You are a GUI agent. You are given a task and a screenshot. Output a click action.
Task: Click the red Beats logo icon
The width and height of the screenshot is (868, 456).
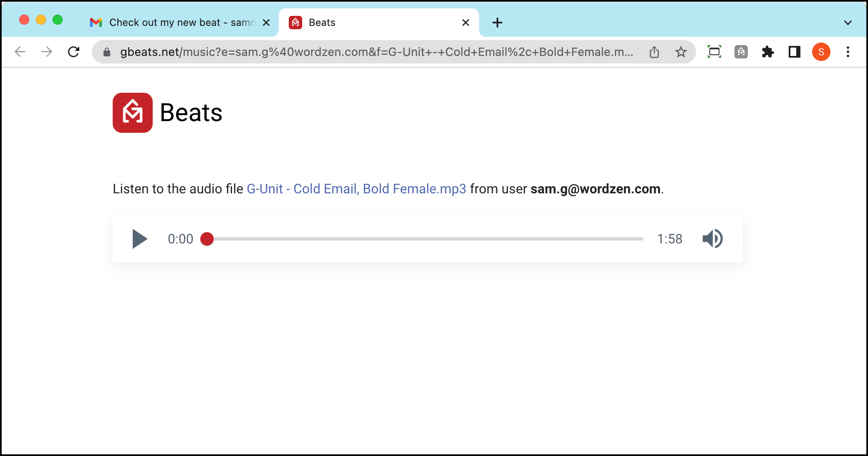click(133, 113)
